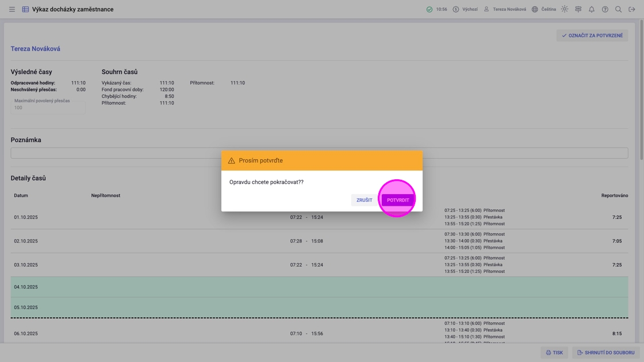Screen dimensions: 644x362
Task: Click Označit za potvrzené button
Action: tap(592, 35)
